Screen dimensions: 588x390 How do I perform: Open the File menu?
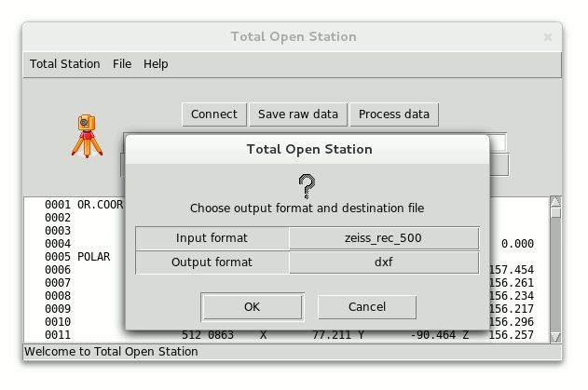point(122,64)
